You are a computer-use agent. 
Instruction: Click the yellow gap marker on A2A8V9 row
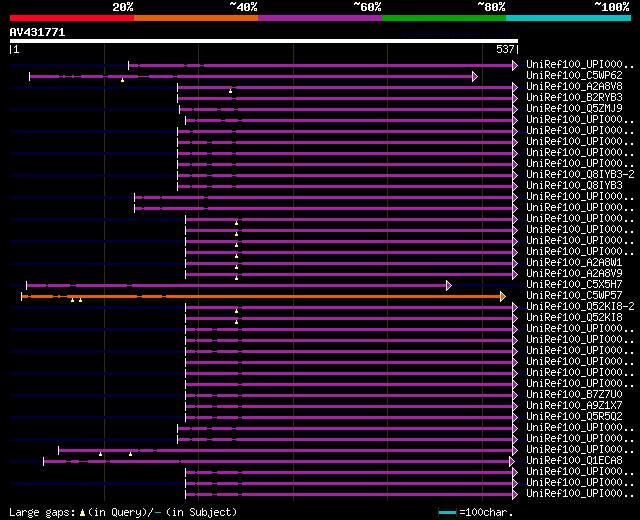click(236, 278)
